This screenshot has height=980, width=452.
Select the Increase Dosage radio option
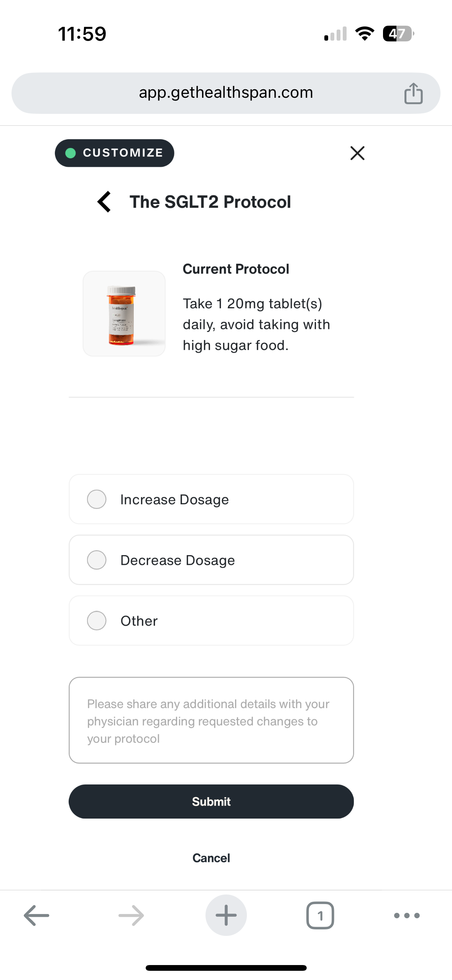pos(97,499)
